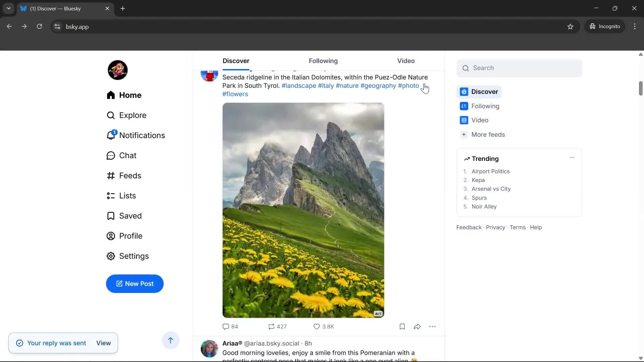This screenshot has width=644, height=362.
Task: Open the post's more options menu
Action: tap(433, 326)
